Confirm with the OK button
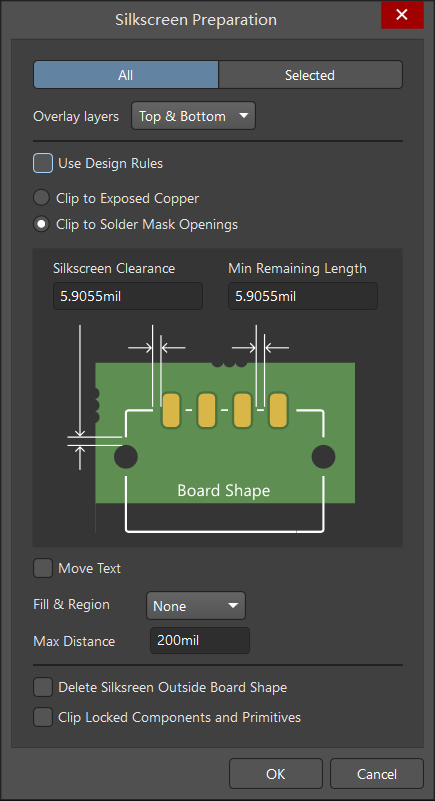Viewport: 435px width, 801px height. [x=276, y=773]
